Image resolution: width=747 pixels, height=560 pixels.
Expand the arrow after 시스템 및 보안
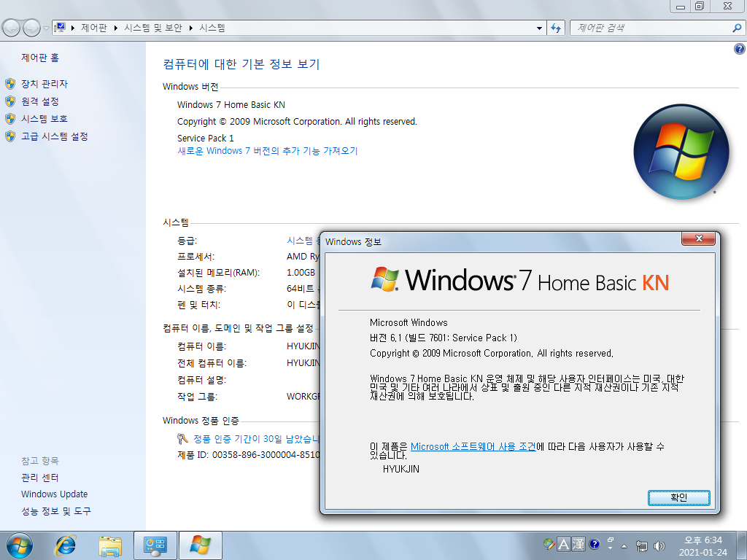190,28
